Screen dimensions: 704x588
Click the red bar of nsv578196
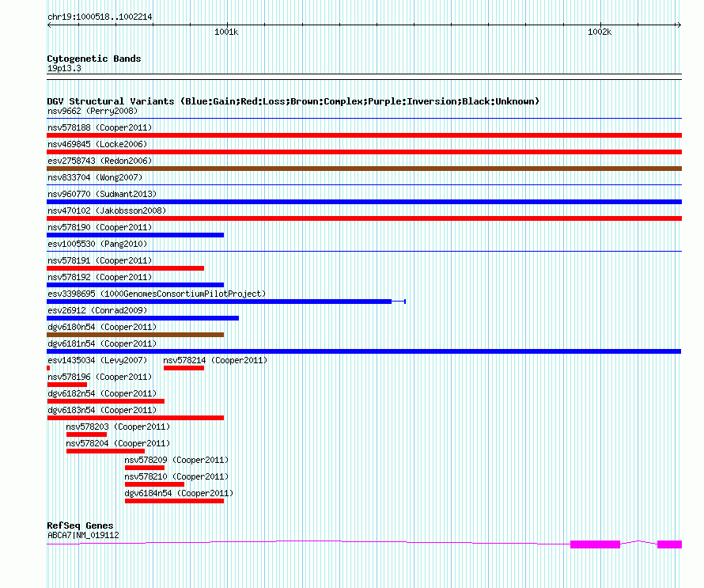[x=67, y=385]
